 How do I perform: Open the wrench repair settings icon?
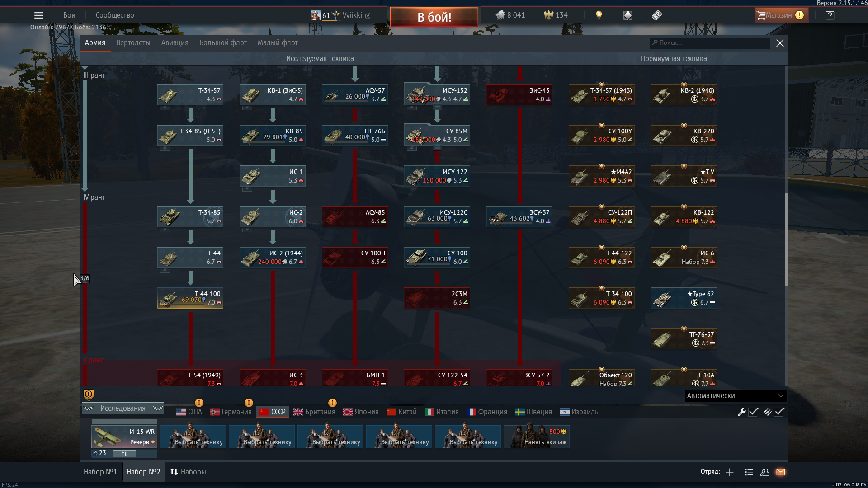(x=741, y=412)
